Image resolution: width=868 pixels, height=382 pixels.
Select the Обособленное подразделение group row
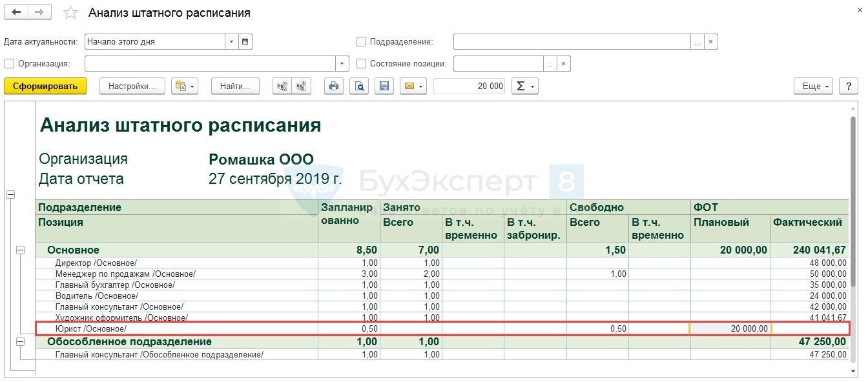(442, 341)
